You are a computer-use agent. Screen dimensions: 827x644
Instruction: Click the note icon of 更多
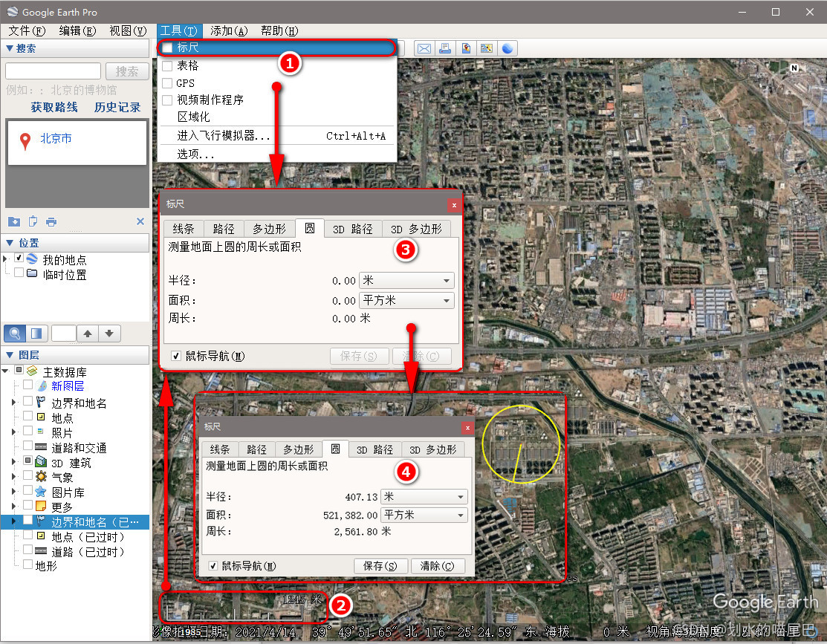pyautogui.click(x=41, y=507)
